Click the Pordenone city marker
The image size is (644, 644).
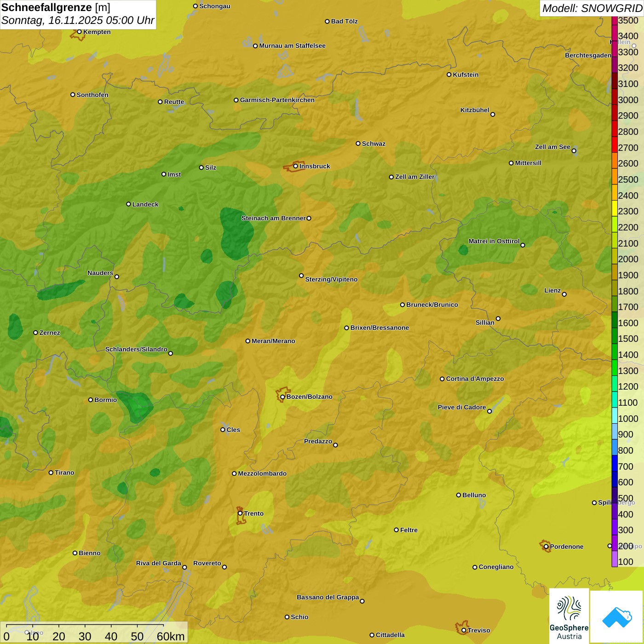546,546
